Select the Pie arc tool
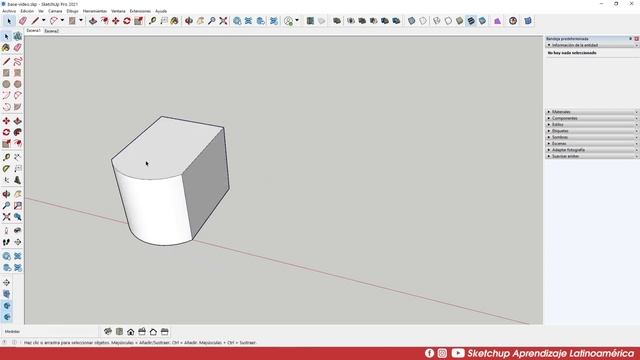640x360 pixels. click(18, 107)
